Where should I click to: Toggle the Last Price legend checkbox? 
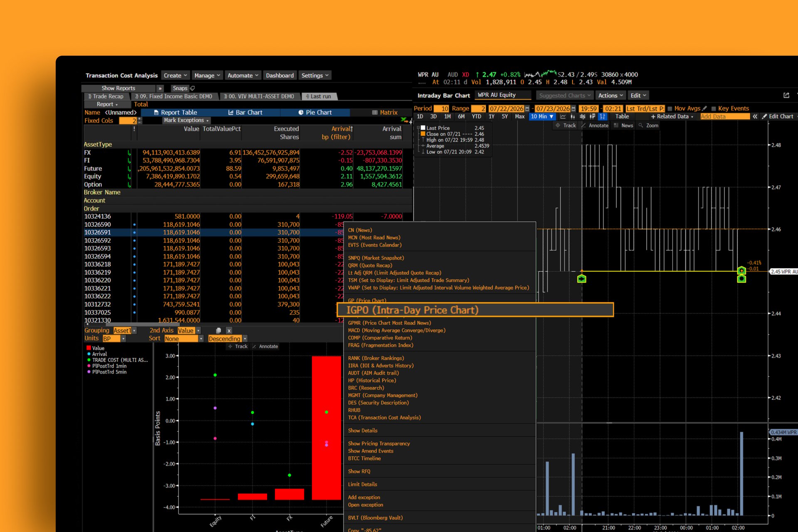click(423, 128)
